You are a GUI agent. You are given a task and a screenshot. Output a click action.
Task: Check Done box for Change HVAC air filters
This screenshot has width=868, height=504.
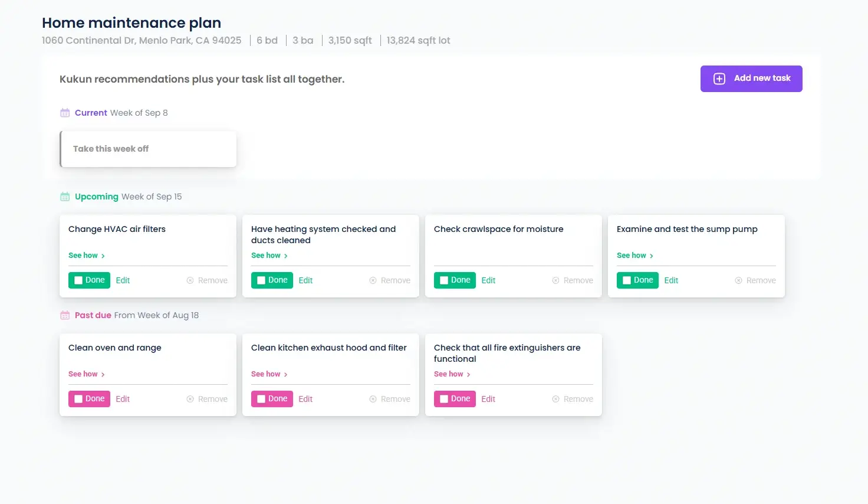pyautogui.click(x=78, y=280)
